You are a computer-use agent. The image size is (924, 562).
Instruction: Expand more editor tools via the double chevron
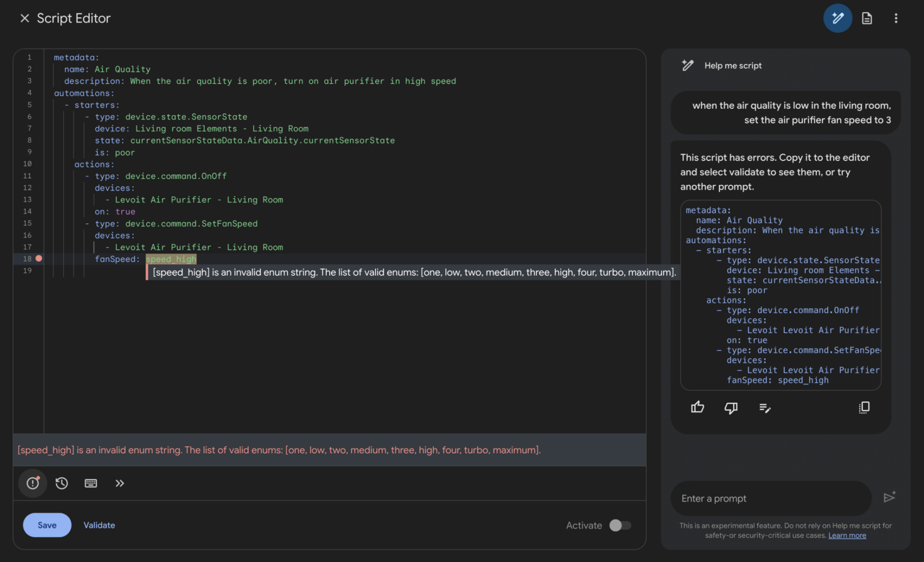120,483
